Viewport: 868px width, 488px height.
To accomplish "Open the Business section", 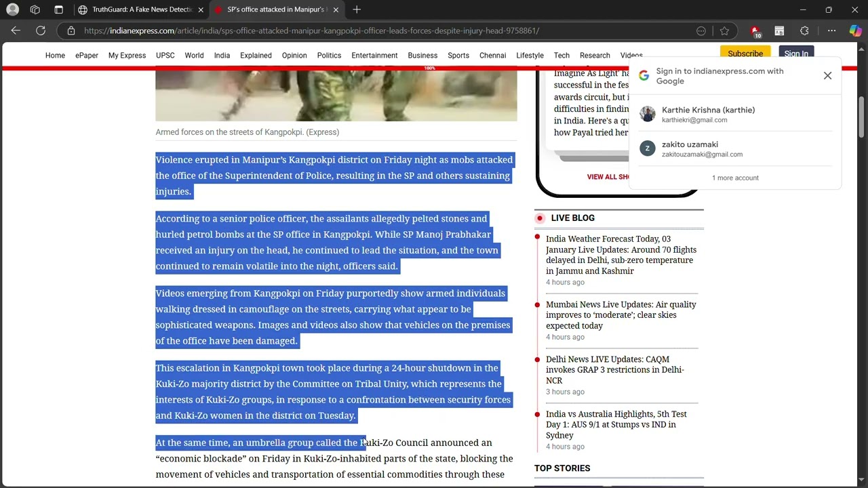I will coord(422,56).
